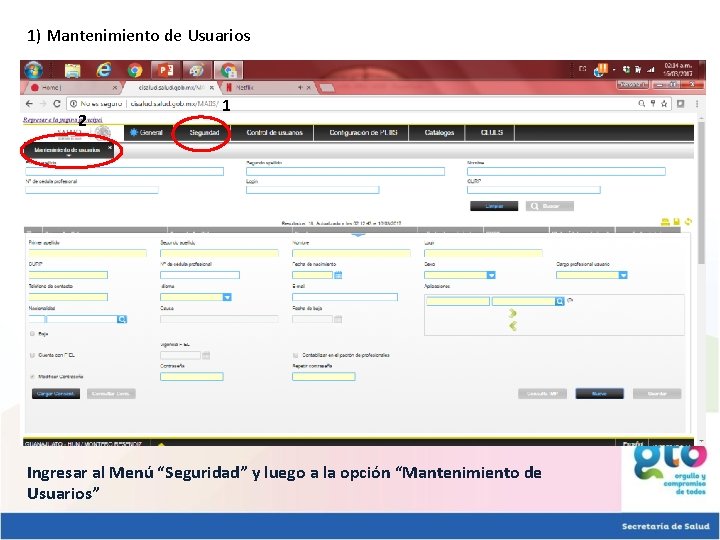This screenshot has height=540, width=720.
Task: Click the Primer apellido yellow field in the form
Action: click(x=88, y=253)
